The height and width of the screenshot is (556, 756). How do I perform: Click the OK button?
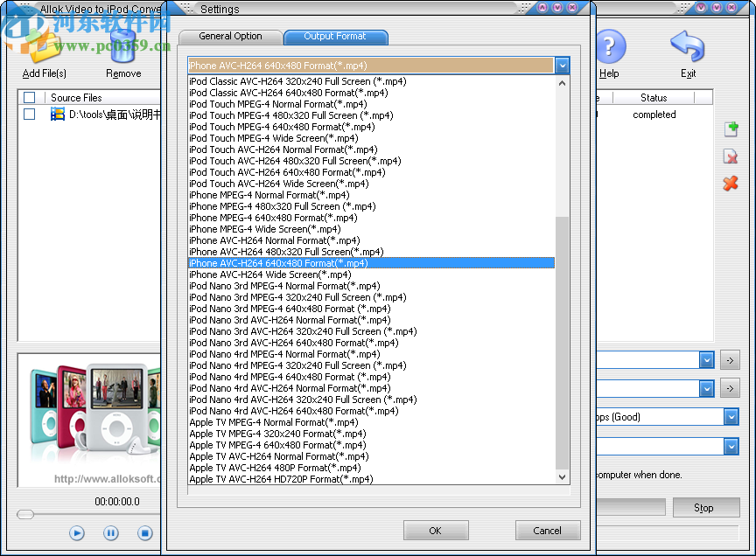click(435, 530)
